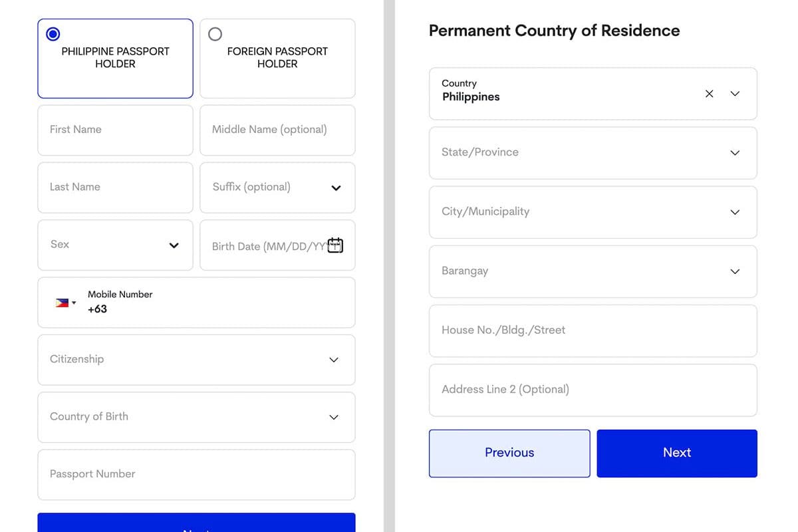This screenshot has width=798, height=532.
Task: Open the Sex dropdown
Action: click(174, 245)
